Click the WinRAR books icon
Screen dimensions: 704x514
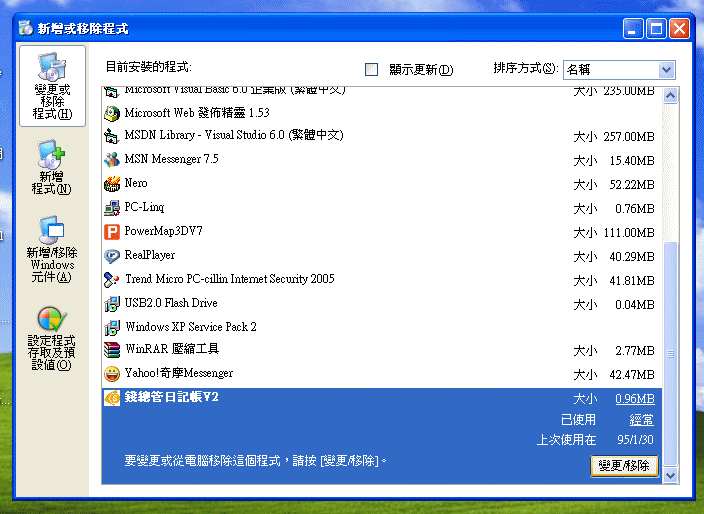pyautogui.click(x=112, y=350)
